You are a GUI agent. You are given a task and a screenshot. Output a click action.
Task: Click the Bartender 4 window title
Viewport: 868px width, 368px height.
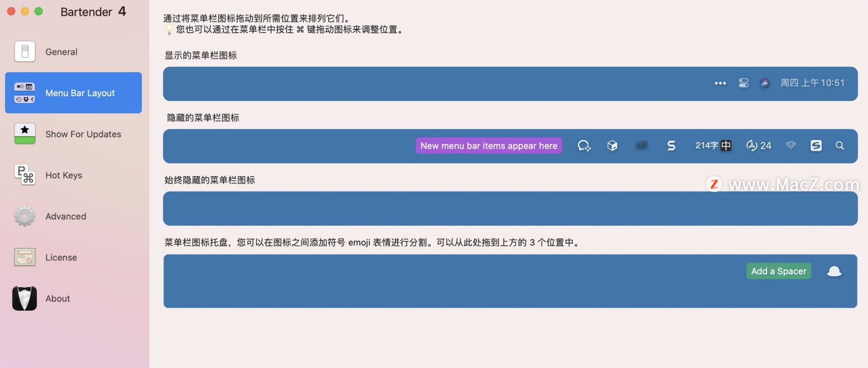coord(93,12)
